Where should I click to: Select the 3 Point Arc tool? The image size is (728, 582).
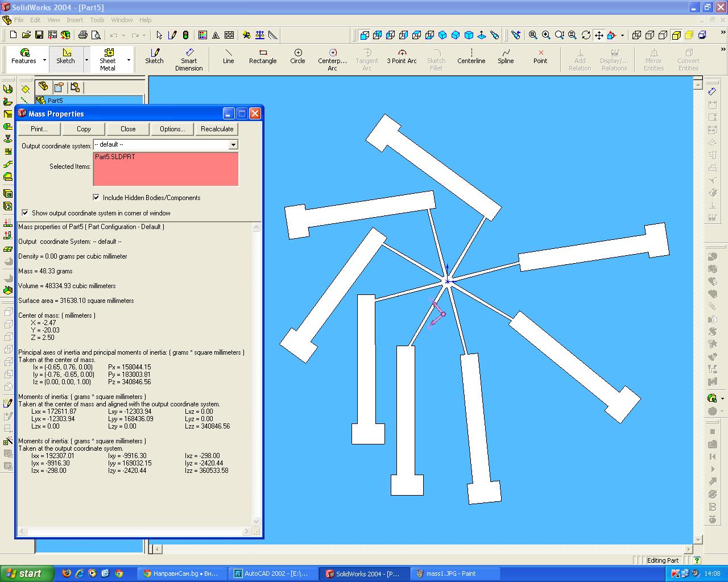coord(402,56)
